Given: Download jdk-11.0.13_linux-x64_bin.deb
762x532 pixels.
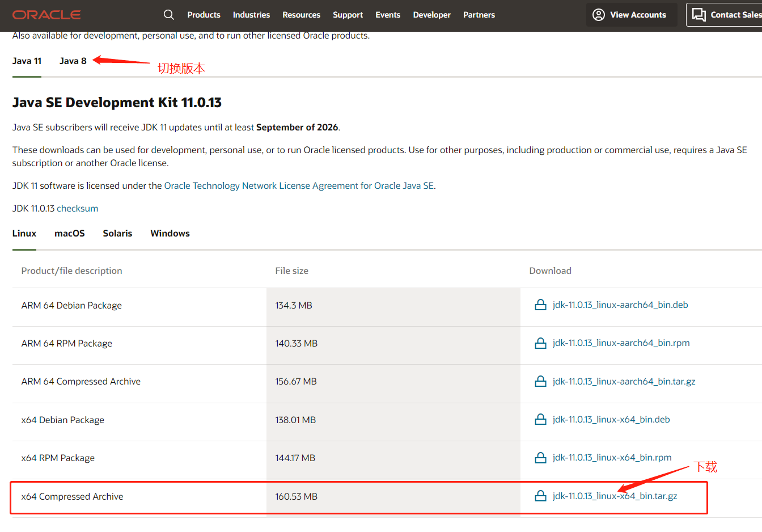Looking at the screenshot, I should click(x=611, y=419).
